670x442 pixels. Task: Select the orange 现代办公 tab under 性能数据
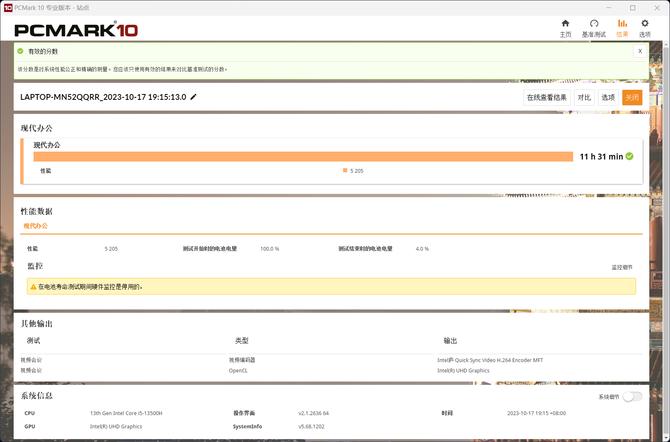(35, 226)
